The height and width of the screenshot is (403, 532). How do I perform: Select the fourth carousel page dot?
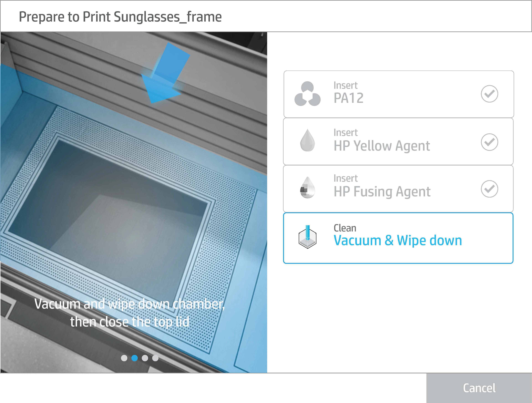(x=155, y=358)
